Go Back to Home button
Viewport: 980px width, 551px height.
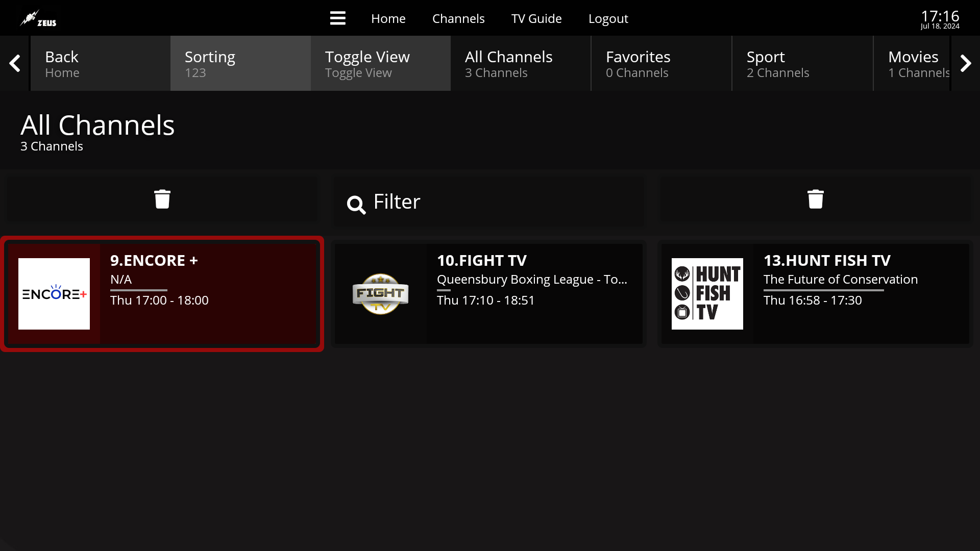[100, 63]
